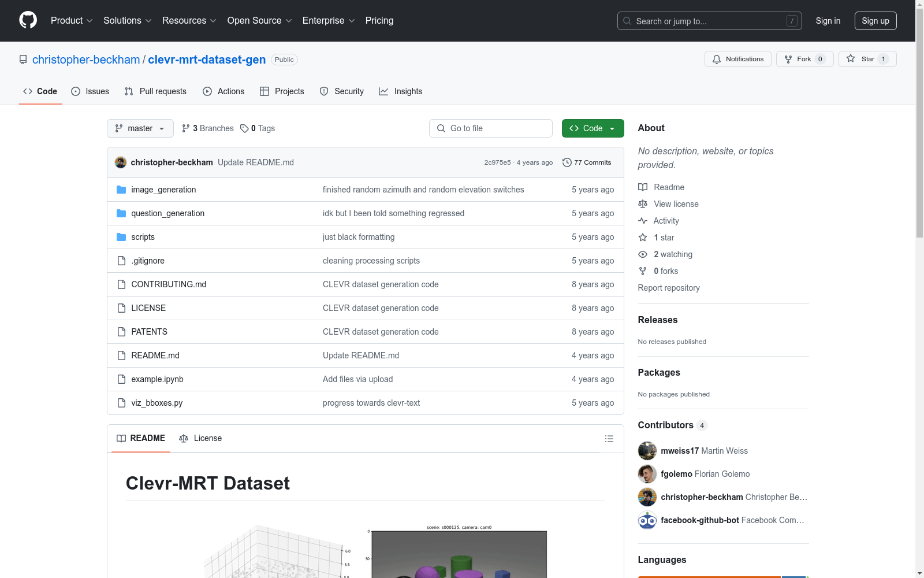
Task: Click the Search or jump to field
Action: tap(710, 21)
